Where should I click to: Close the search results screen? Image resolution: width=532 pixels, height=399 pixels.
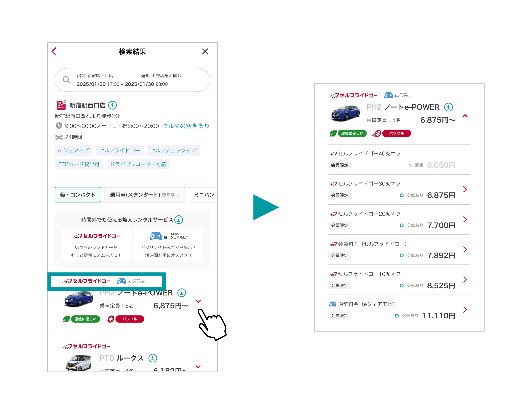205,51
